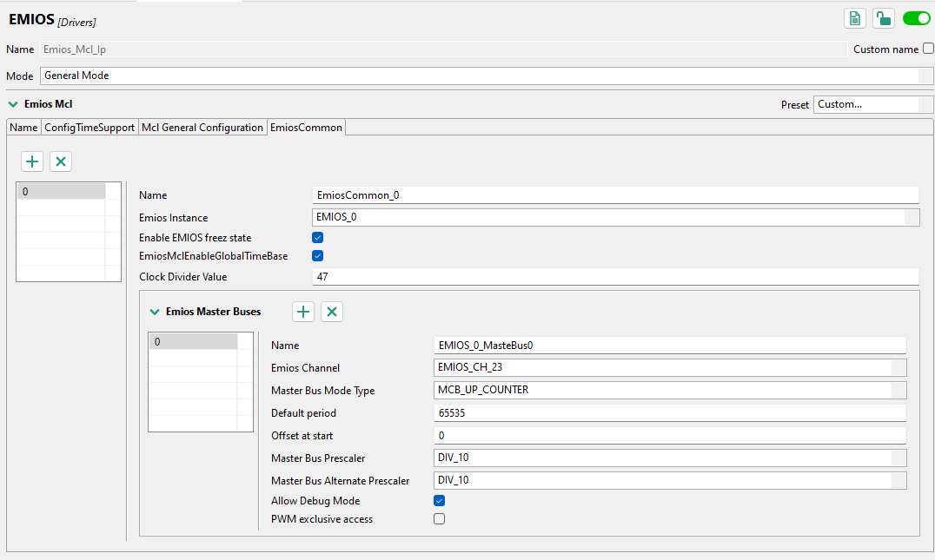Click the green unlock padlock icon
The width and height of the screenshot is (935, 560).
883,18
